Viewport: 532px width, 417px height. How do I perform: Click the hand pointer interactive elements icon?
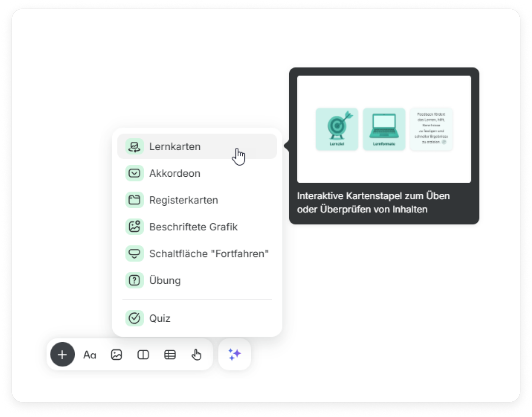pos(196,355)
